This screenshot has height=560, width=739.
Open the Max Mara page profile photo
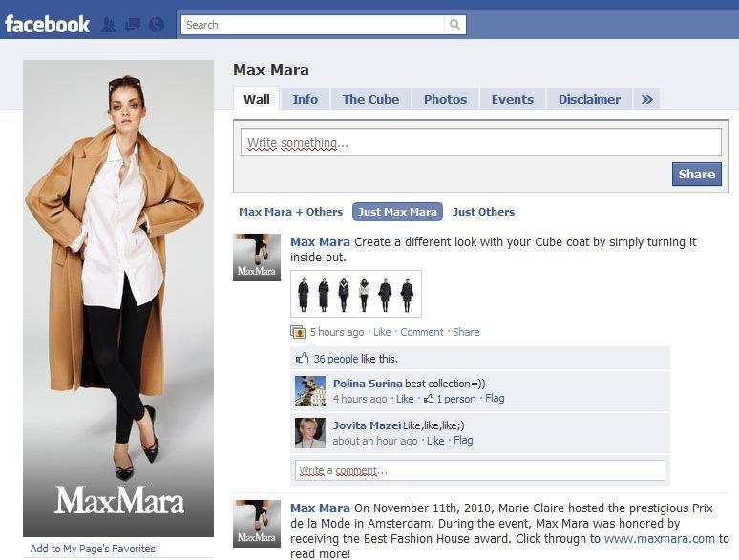[118, 299]
